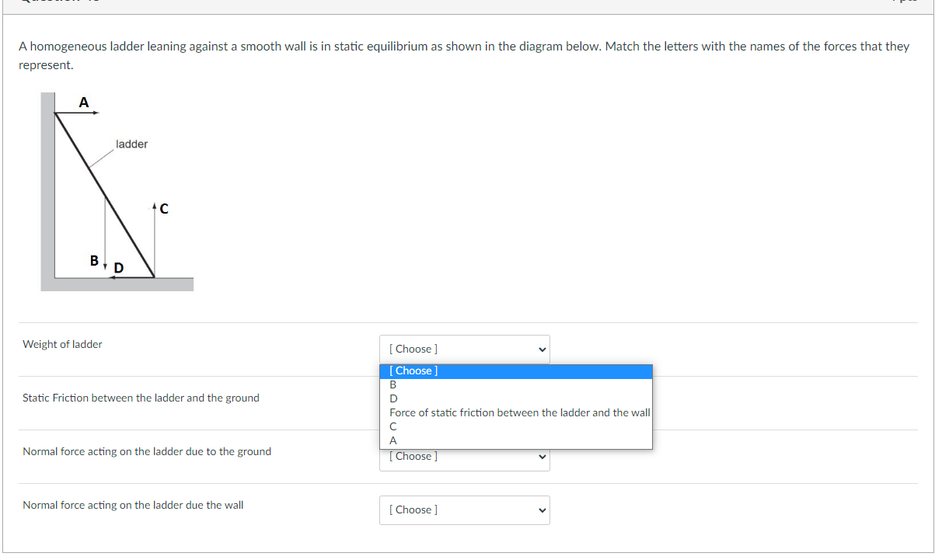Click the letter A label in diagram
Viewport: 949px width, 560px height.
click(84, 102)
